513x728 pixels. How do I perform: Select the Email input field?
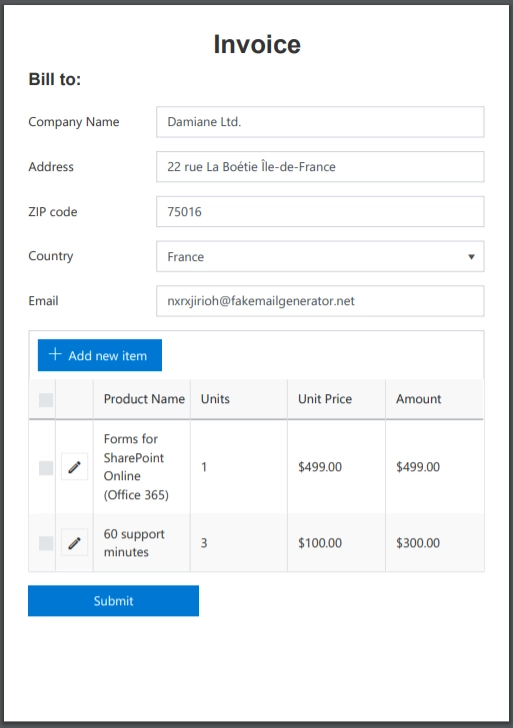coord(320,301)
